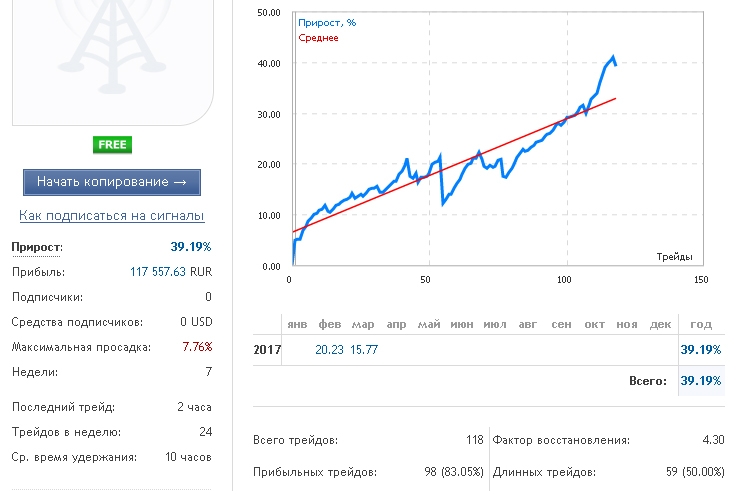The image size is (737, 491).
Task: Click the 2017 year row label
Action: pyautogui.click(x=267, y=350)
